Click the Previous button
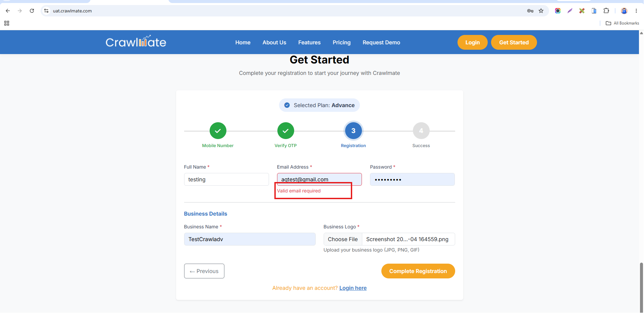644x313 pixels. coord(204,271)
